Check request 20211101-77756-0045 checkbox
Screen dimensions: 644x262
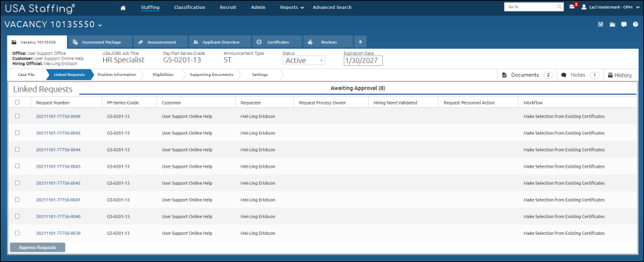[17, 133]
